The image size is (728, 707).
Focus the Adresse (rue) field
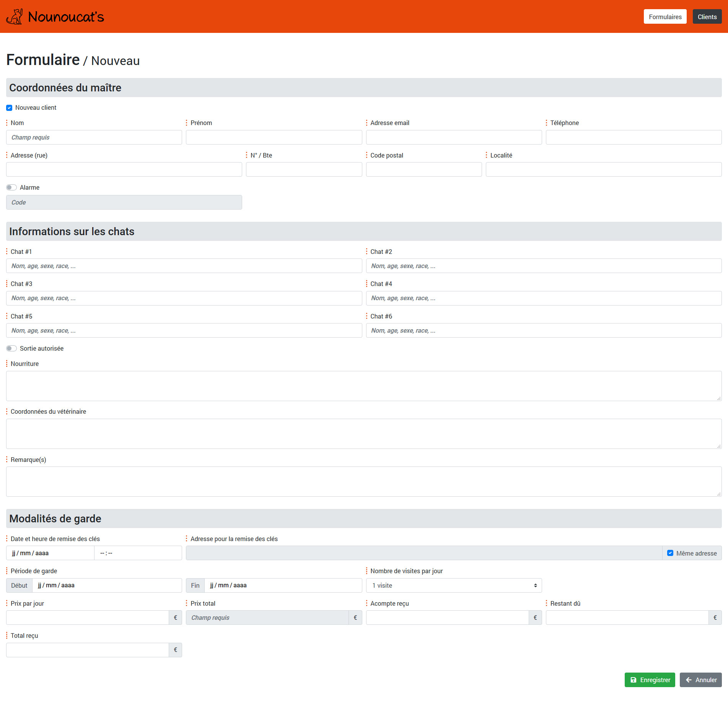tap(124, 169)
